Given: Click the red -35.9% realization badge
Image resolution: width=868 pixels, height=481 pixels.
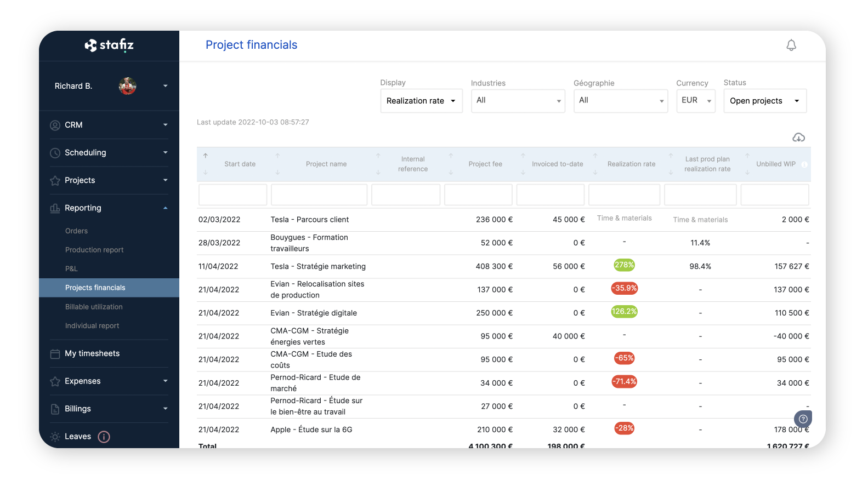Looking at the screenshot, I should [x=625, y=288].
